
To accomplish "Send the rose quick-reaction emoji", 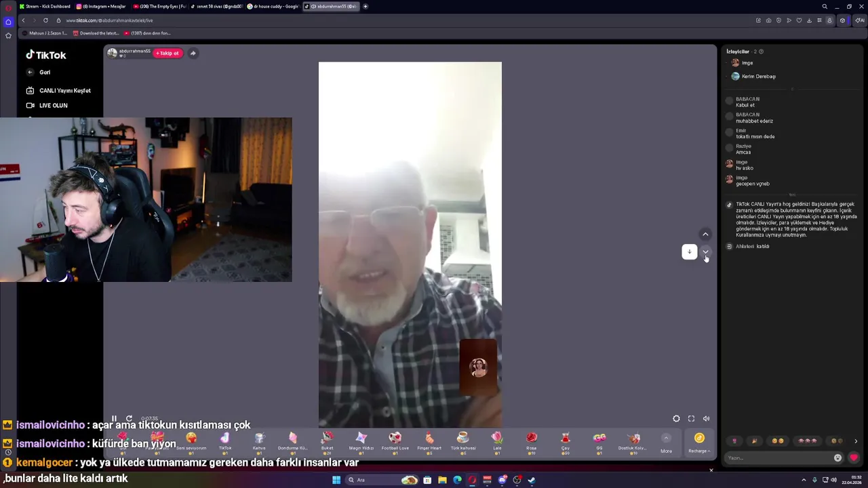I will coord(734,441).
